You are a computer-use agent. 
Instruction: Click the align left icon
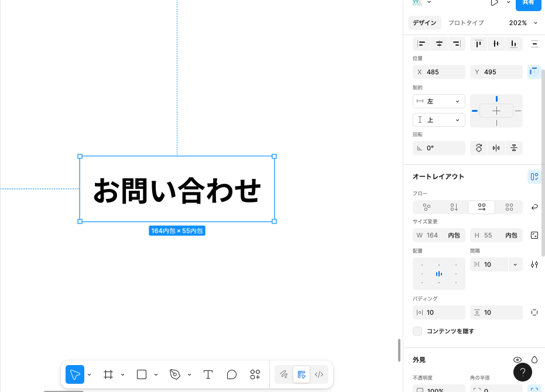pos(421,44)
